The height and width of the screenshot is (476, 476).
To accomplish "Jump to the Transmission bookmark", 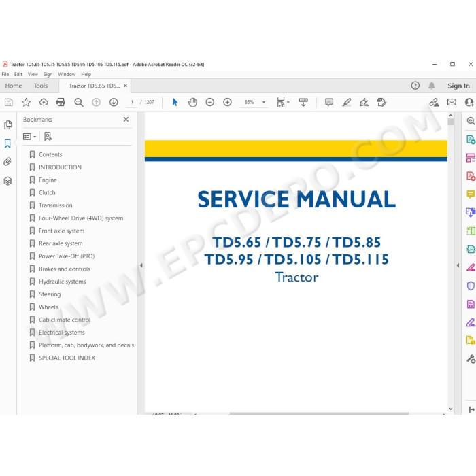I will pos(56,205).
